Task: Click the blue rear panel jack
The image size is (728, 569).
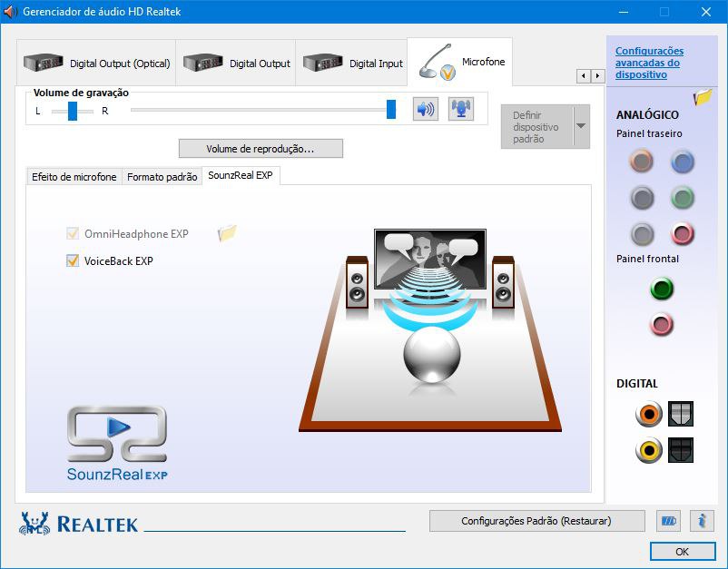Action: (x=682, y=162)
